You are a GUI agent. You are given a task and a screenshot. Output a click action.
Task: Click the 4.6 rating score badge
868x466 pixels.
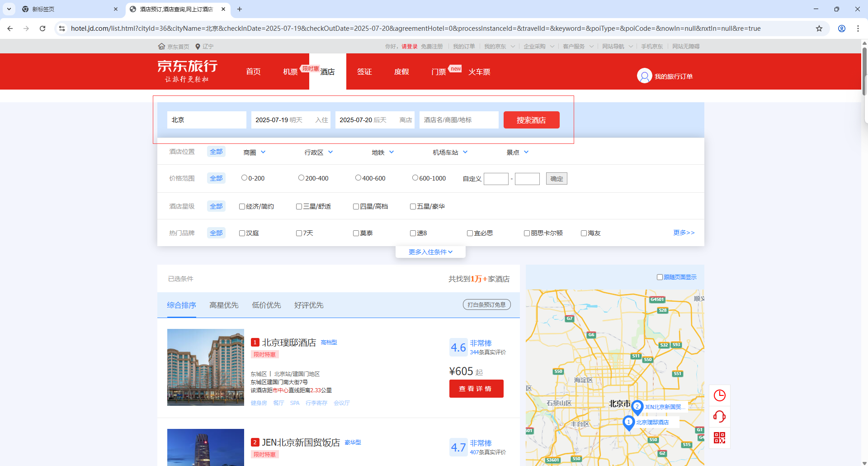pyautogui.click(x=458, y=347)
